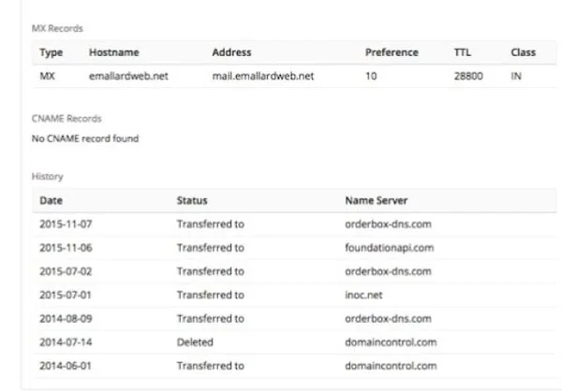Select the 2015-11-07 history row
Image resolution: width=562 pixels, height=392 pixels.
(x=294, y=225)
